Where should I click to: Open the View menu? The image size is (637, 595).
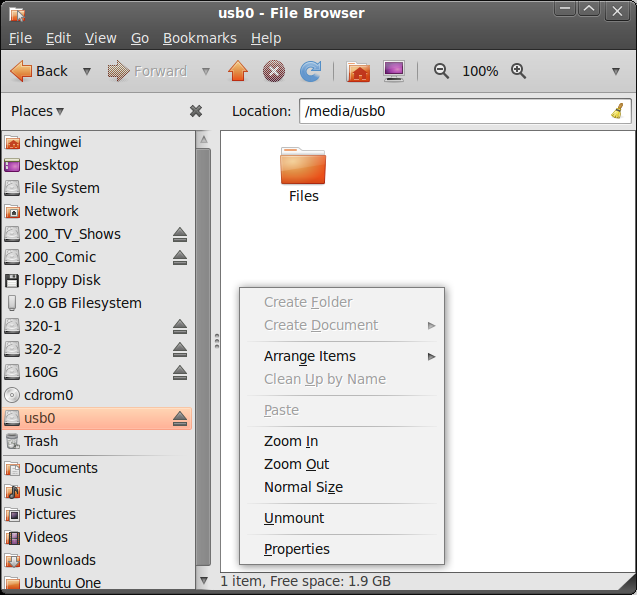pos(100,38)
